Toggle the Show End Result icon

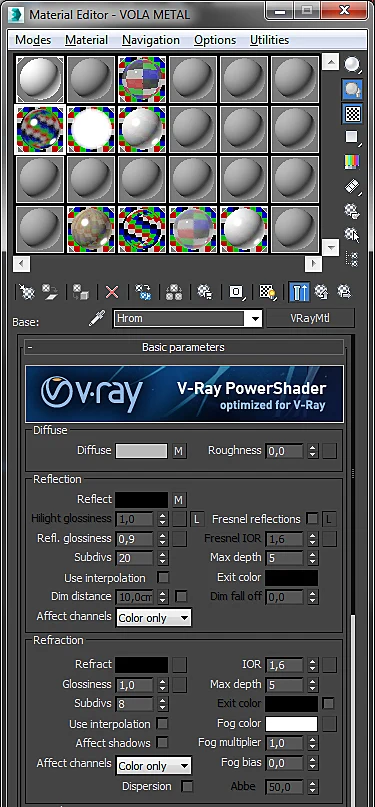tap(299, 292)
